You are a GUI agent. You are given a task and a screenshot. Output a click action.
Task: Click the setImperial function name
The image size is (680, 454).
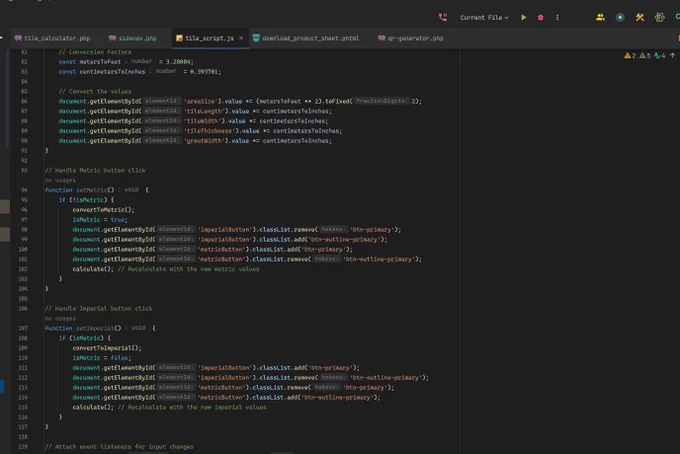(95, 328)
